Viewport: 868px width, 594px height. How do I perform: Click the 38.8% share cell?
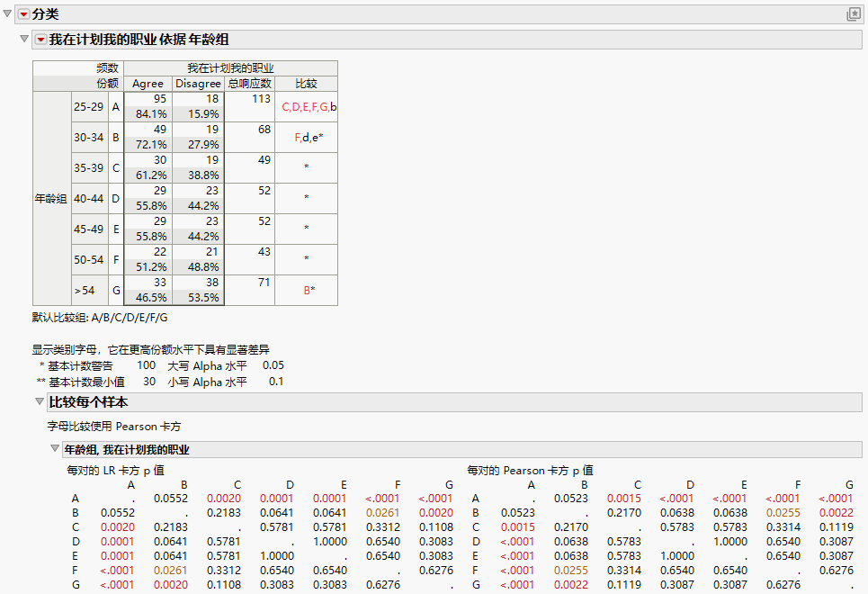coord(199,175)
